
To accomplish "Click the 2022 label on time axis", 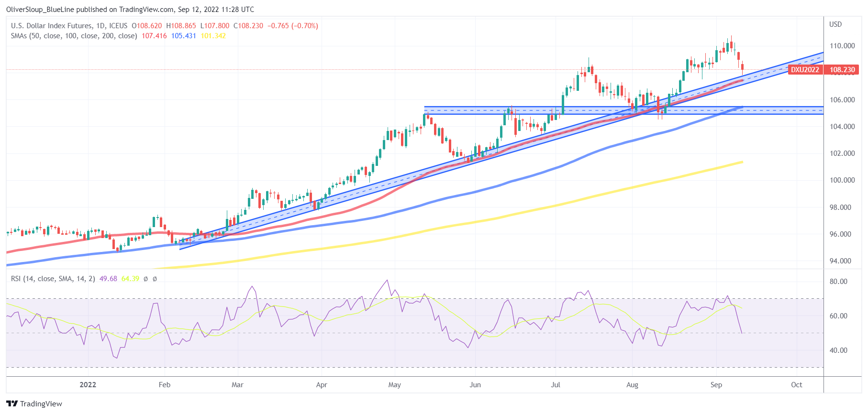I will (x=88, y=385).
